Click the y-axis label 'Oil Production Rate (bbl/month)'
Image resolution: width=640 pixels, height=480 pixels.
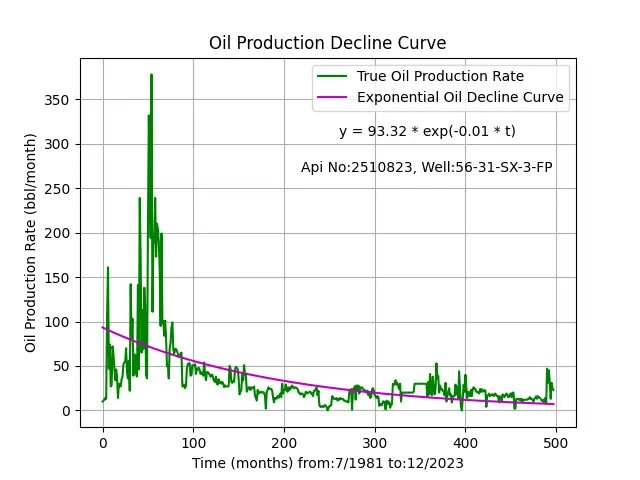[30, 243]
